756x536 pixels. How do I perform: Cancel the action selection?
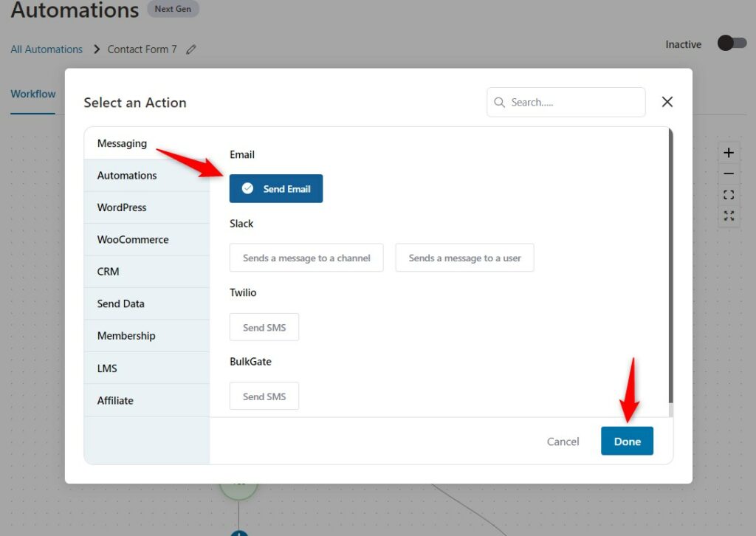[x=563, y=441]
